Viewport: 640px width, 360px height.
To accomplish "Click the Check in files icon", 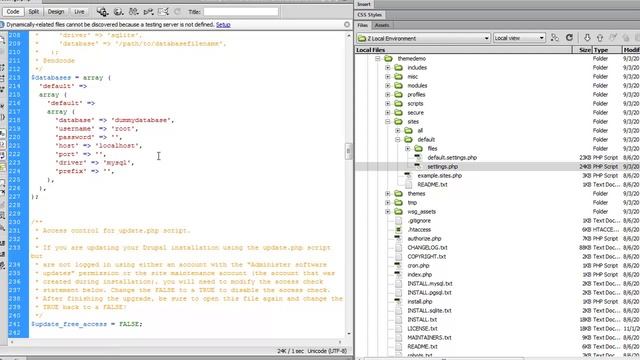I will (625, 38).
